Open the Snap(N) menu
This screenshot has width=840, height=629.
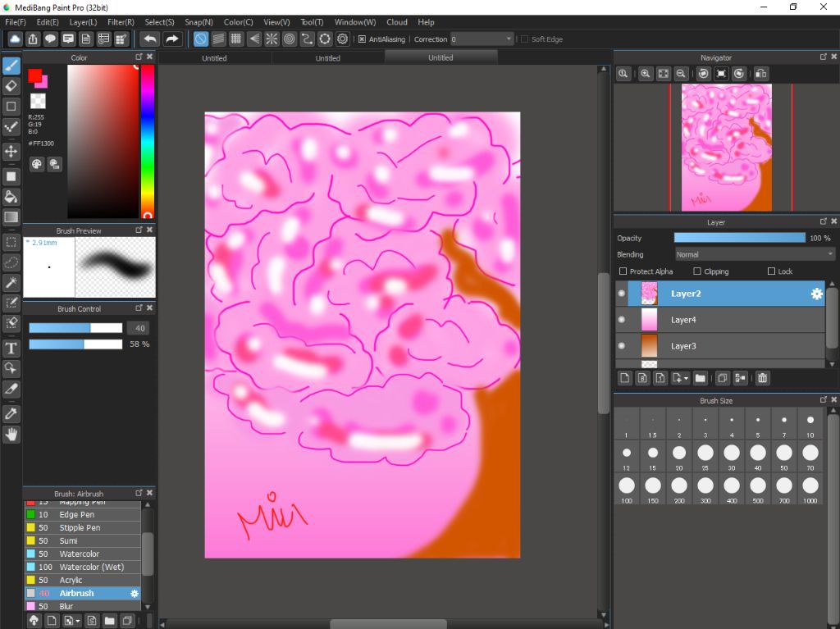coord(199,22)
